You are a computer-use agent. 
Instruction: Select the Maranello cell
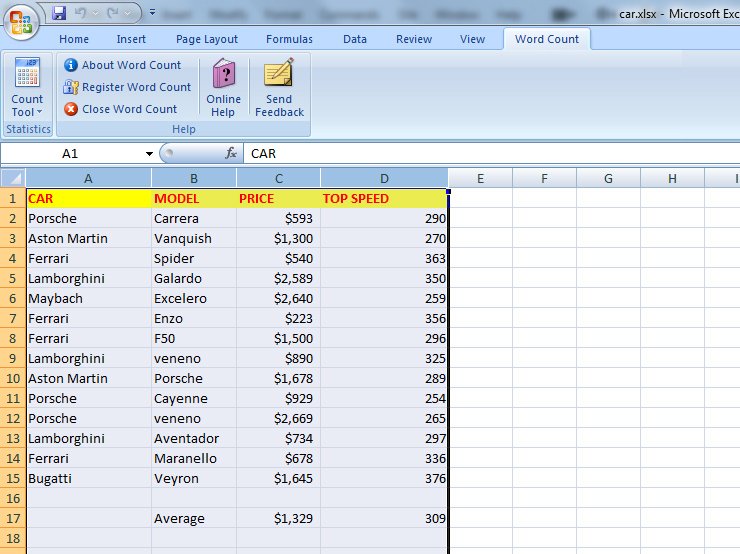[193, 458]
